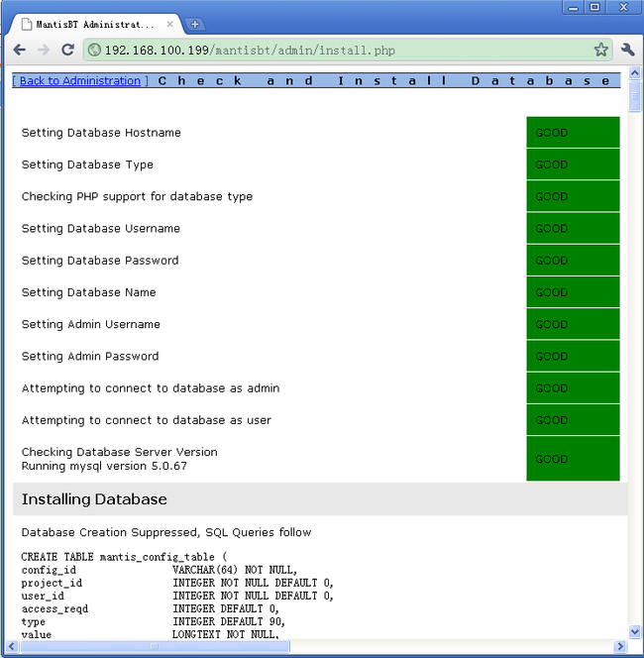This screenshot has width=644, height=658.
Task: Click 'Attempting to connect to database as user'
Action: pos(146,420)
